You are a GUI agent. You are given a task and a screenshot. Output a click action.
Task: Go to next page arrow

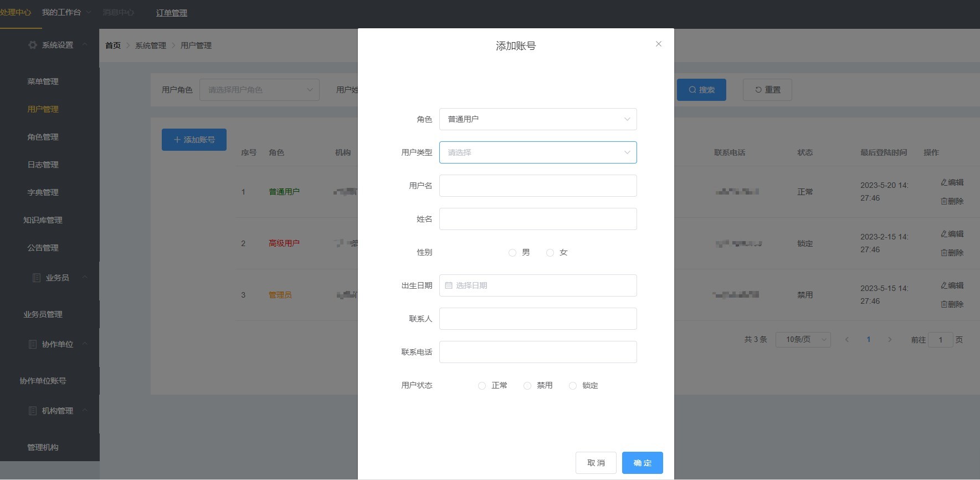(890, 339)
